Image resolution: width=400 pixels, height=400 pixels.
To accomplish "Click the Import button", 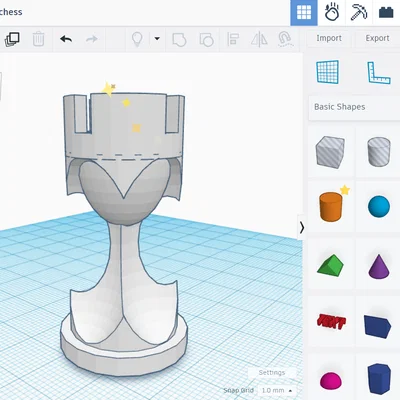I will pos(329,38).
